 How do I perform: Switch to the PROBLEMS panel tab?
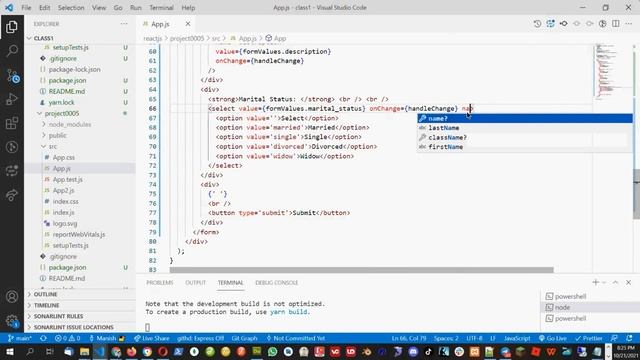(160, 282)
